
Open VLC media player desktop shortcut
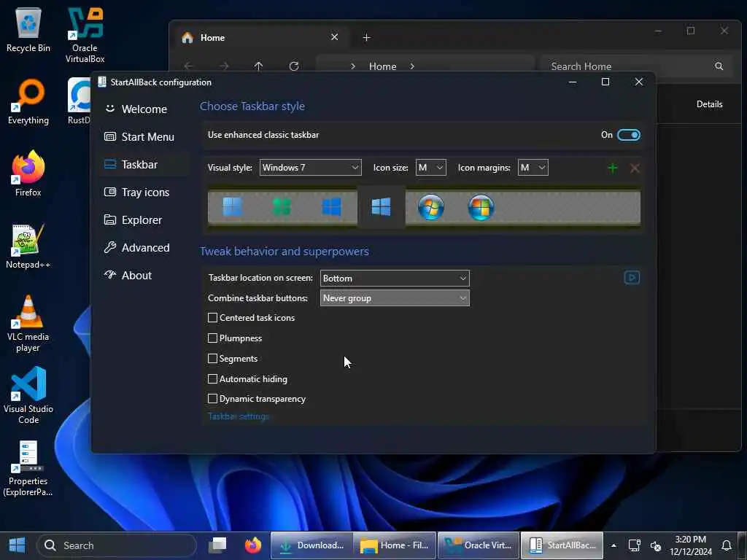pos(28,324)
